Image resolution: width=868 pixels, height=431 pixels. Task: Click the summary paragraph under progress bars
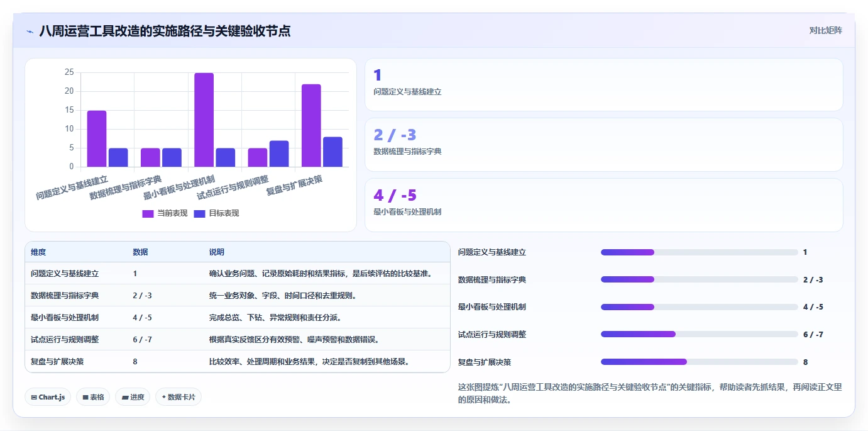coord(650,393)
